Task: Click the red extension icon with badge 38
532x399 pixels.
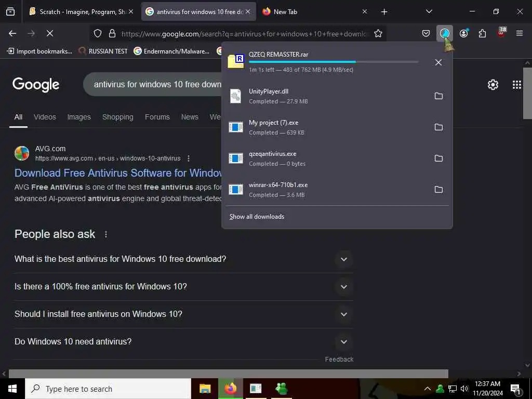Action: pyautogui.click(x=501, y=32)
